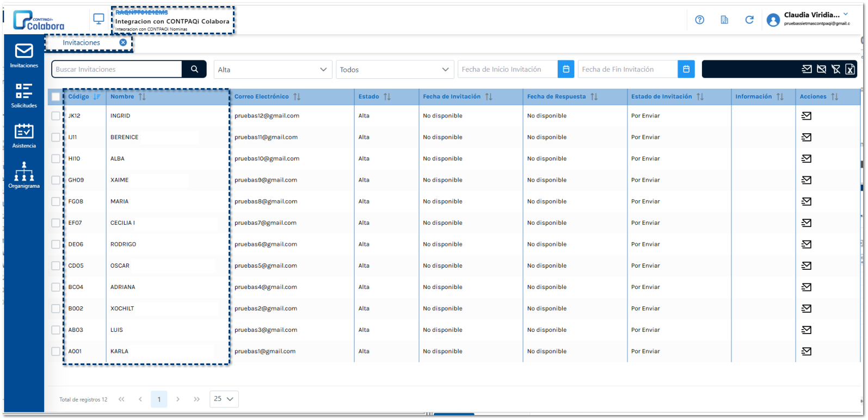Image resolution: width=868 pixels, height=420 pixels.
Task: Open the Solicitudes section in sidebar
Action: pyautogui.click(x=24, y=96)
